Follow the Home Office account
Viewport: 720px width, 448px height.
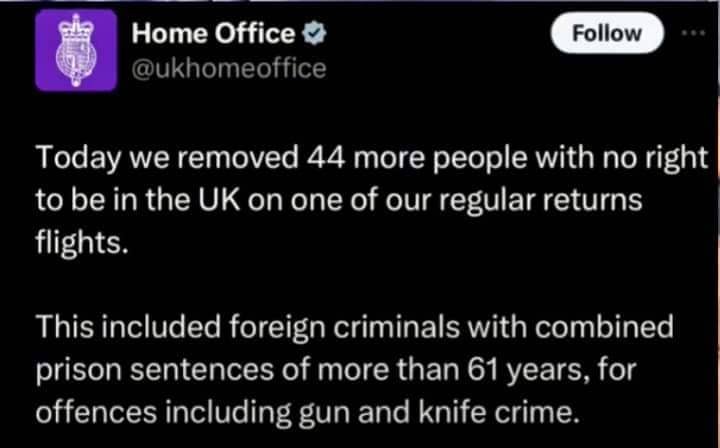coord(607,33)
